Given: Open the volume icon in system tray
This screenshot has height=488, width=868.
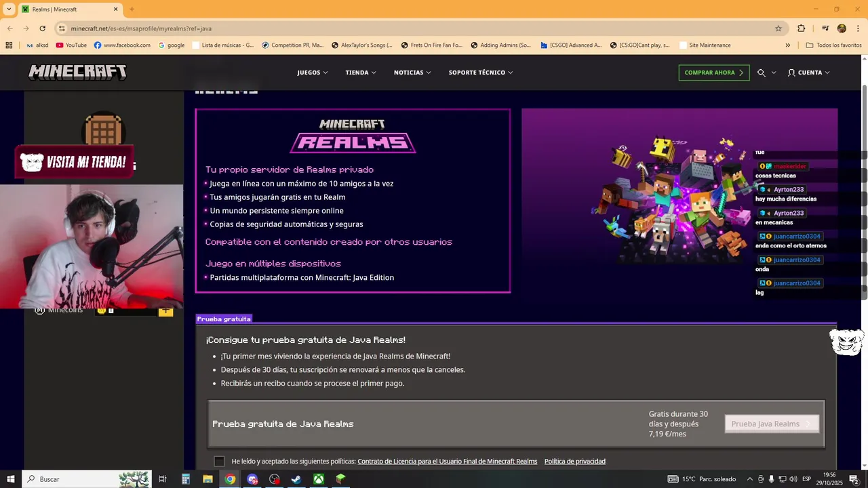Looking at the screenshot, I should coord(793,479).
